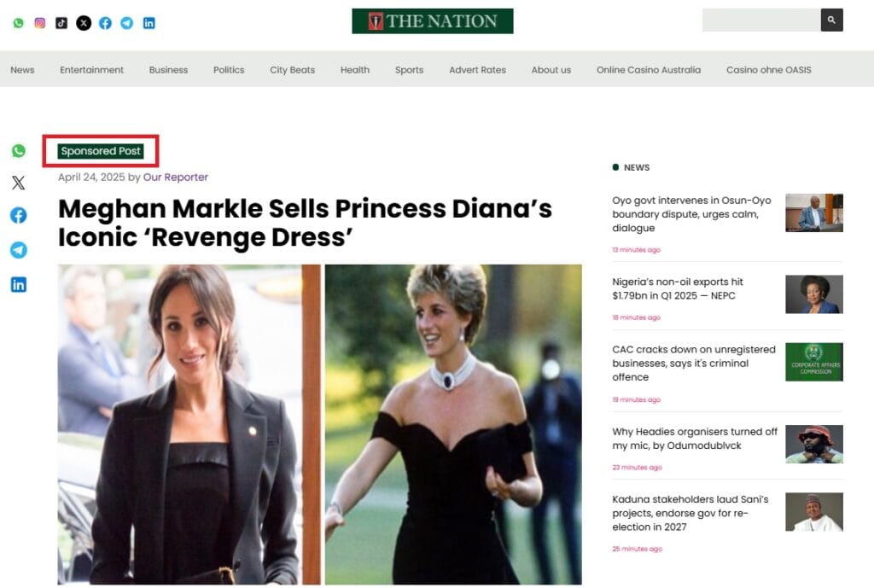This screenshot has height=588, width=874.
Task: Share article via sidebar X icon
Action: pos(18,183)
